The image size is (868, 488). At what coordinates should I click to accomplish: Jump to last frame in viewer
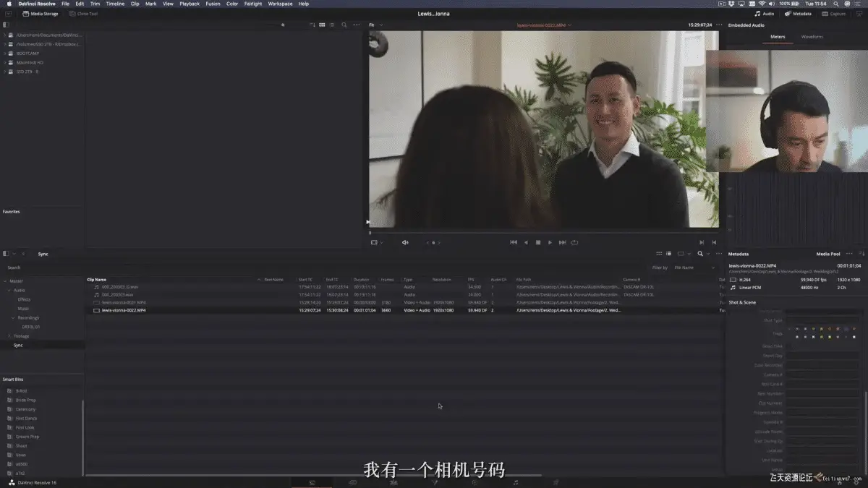562,242
